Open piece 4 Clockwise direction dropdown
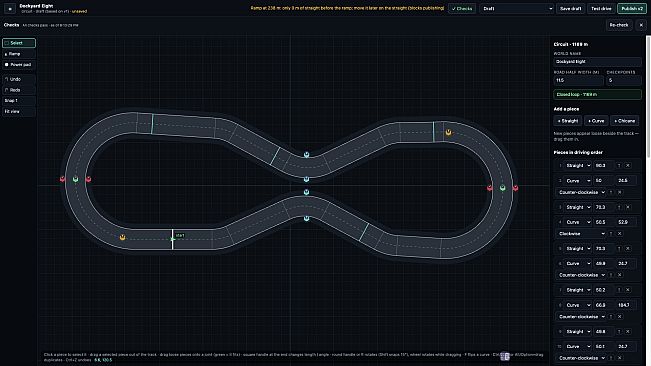The image size is (651, 366). pyautogui.click(x=581, y=234)
